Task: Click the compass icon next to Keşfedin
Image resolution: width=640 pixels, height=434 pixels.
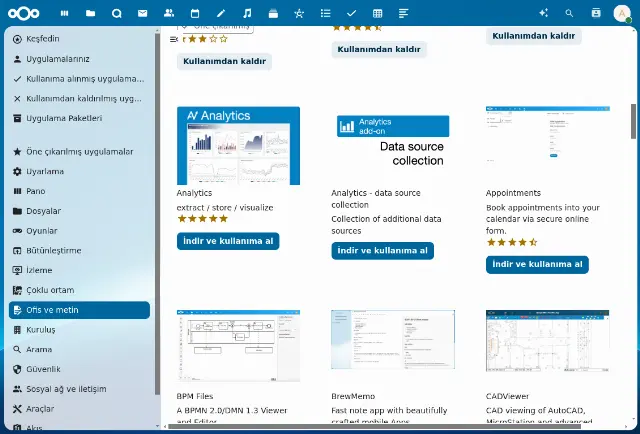Action: (x=17, y=39)
